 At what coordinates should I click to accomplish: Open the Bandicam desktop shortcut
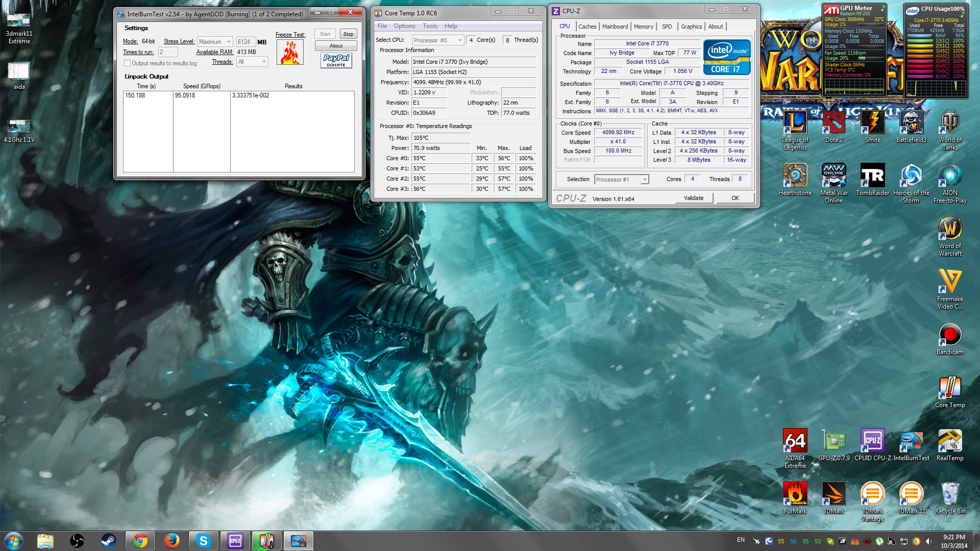point(949,335)
